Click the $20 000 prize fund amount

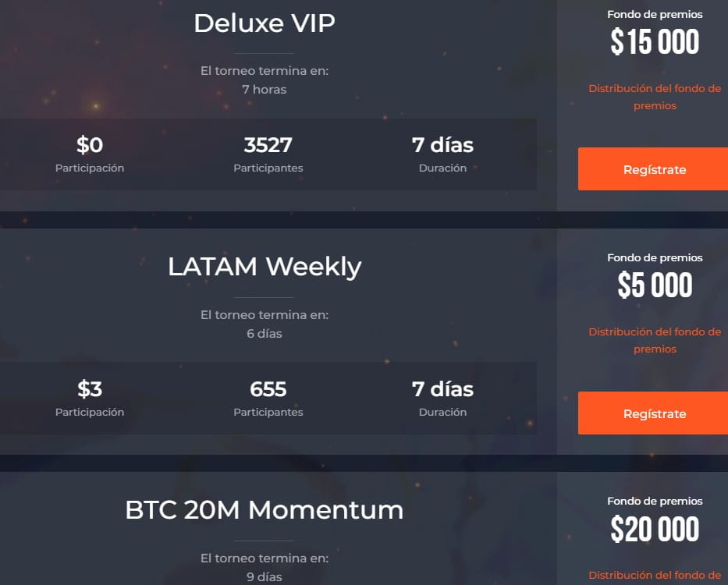pyautogui.click(x=655, y=529)
